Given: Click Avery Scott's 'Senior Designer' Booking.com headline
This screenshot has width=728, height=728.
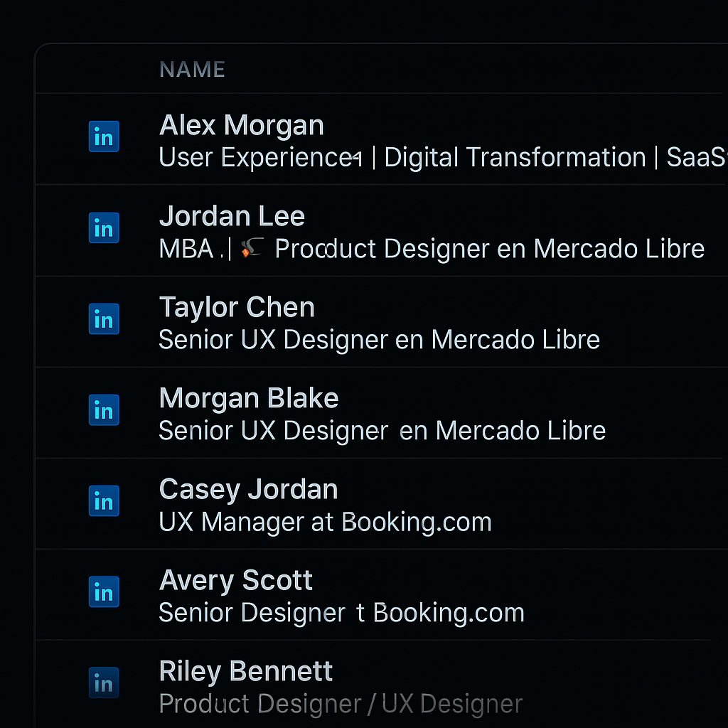Looking at the screenshot, I should pos(341,614).
